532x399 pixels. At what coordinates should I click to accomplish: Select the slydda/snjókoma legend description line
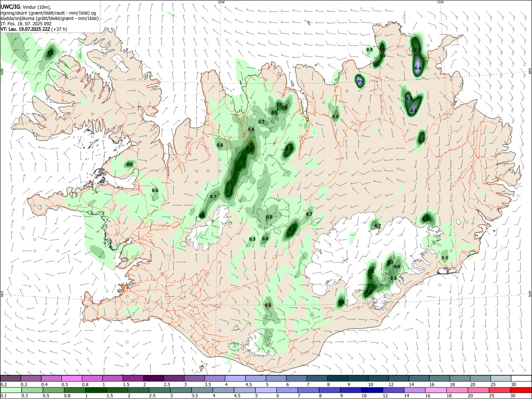click(x=49, y=18)
